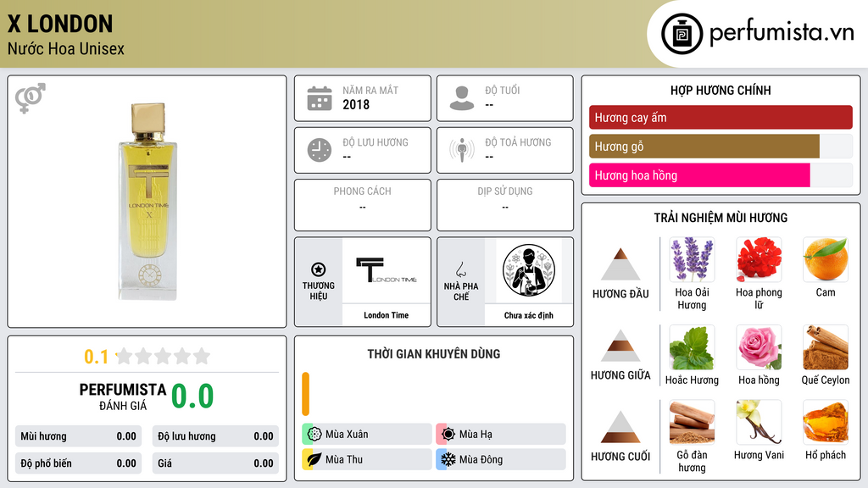
Task: Click the release year 2018 value
Action: [x=356, y=104]
